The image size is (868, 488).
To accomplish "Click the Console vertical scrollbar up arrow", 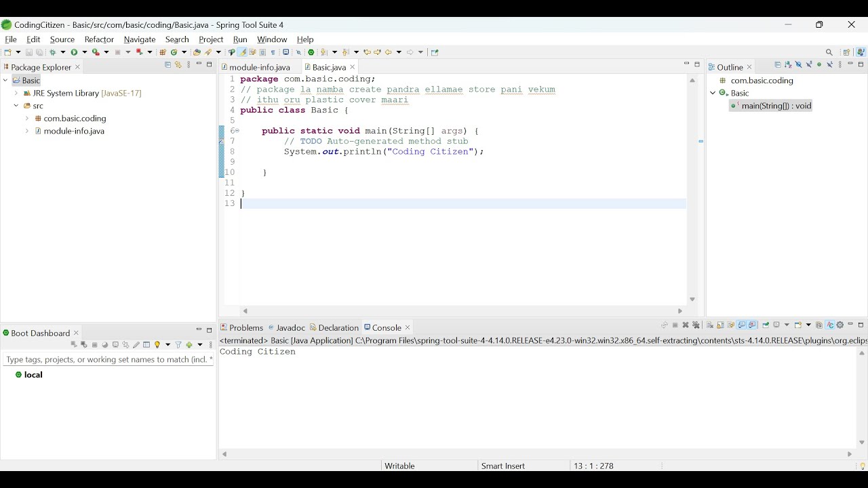I will tap(862, 353).
